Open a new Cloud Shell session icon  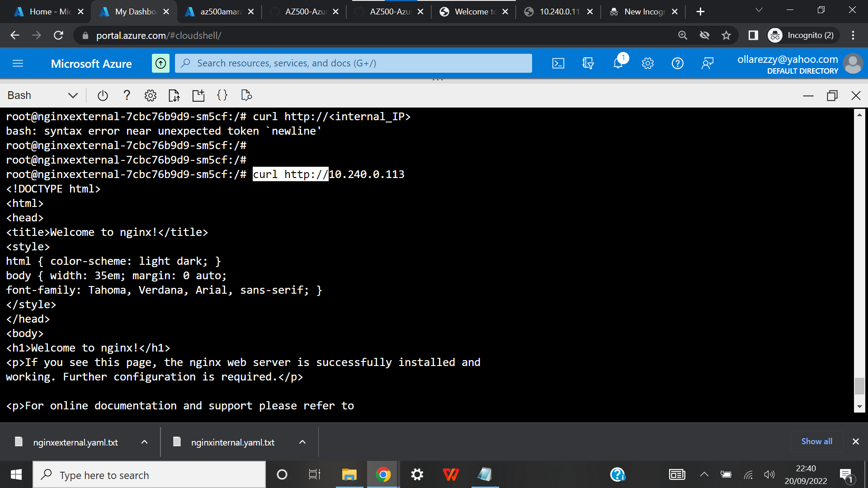[198, 95]
